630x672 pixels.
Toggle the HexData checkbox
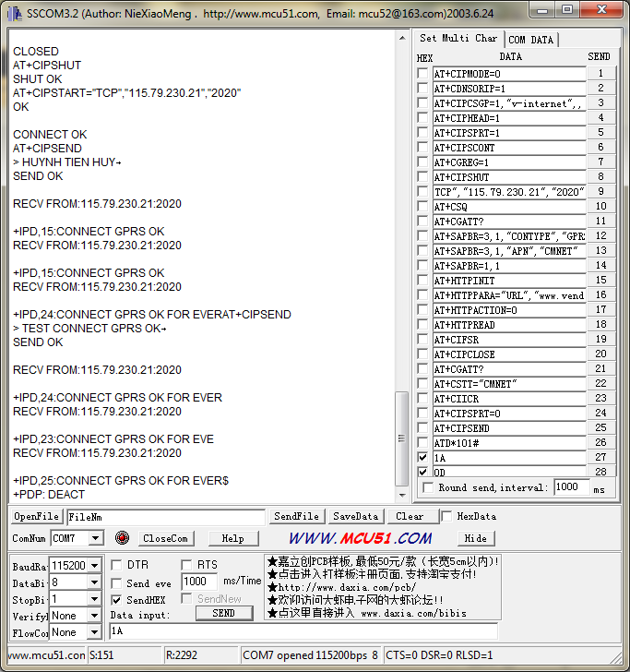pyautogui.click(x=446, y=516)
